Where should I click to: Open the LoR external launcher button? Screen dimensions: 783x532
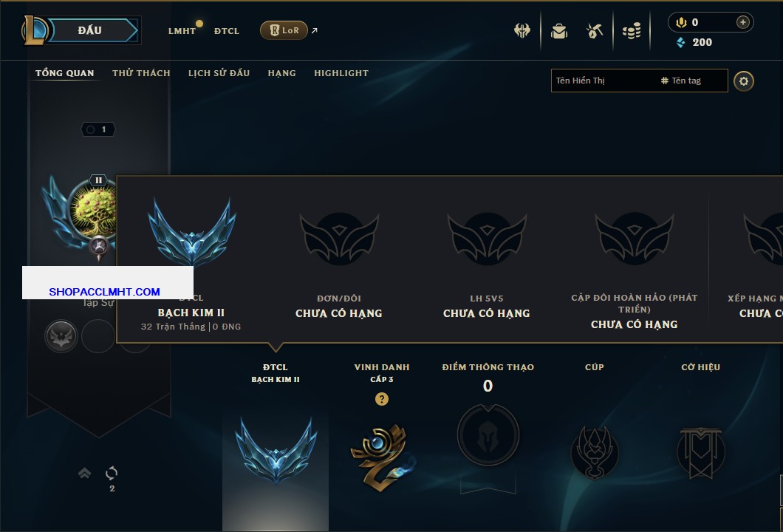click(284, 30)
